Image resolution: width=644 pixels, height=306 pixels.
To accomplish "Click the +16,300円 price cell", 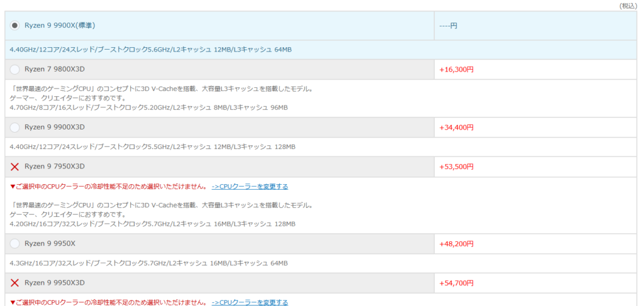I will (456, 69).
